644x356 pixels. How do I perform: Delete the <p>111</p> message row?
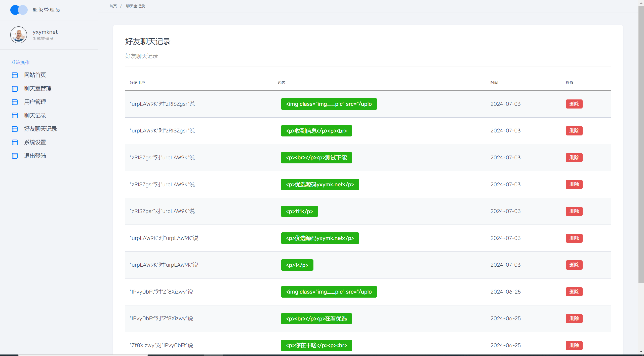pos(574,211)
